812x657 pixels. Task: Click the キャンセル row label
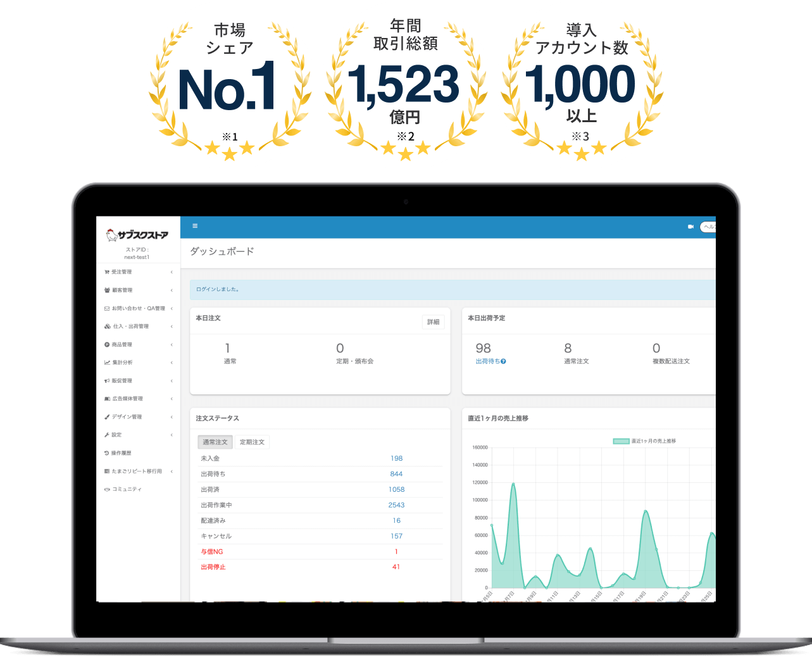pyautogui.click(x=216, y=536)
